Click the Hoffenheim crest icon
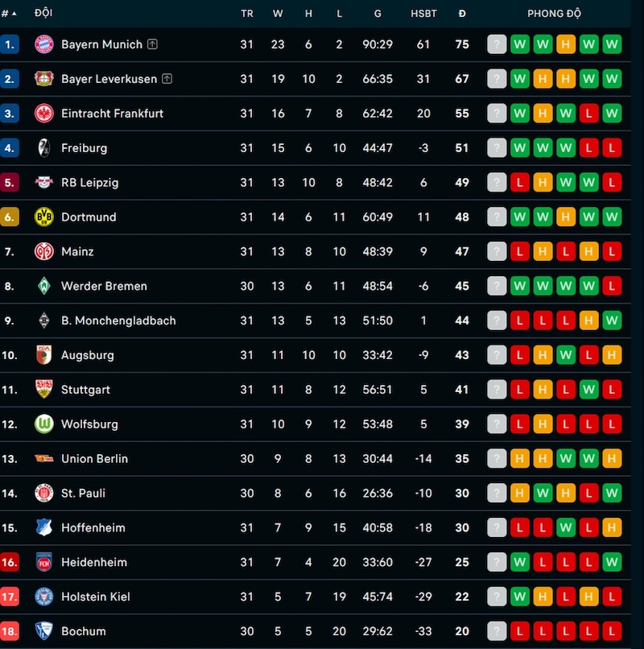 [43, 527]
